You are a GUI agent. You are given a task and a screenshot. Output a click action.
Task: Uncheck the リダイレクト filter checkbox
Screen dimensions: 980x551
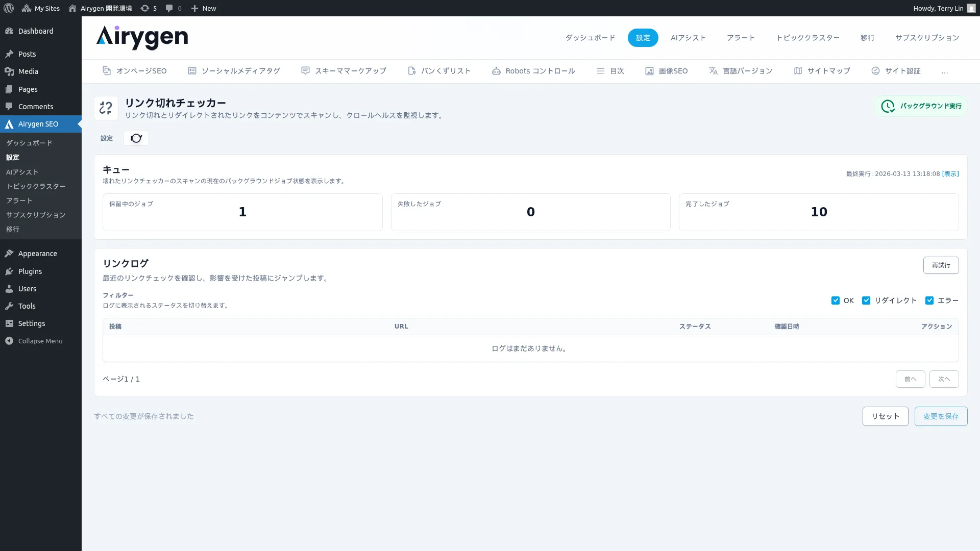point(866,300)
